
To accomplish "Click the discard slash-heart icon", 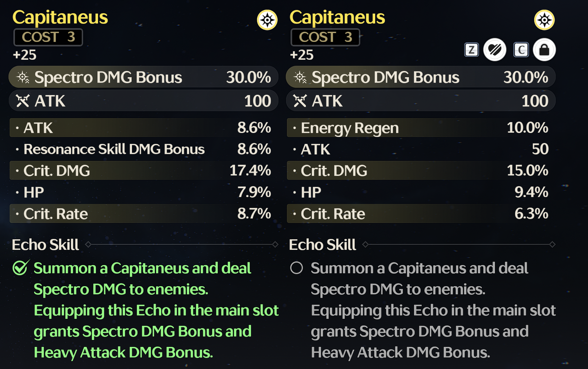I will coord(495,50).
